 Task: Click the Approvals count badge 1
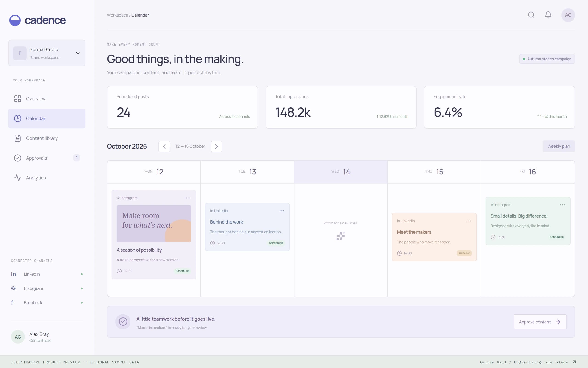click(x=77, y=158)
